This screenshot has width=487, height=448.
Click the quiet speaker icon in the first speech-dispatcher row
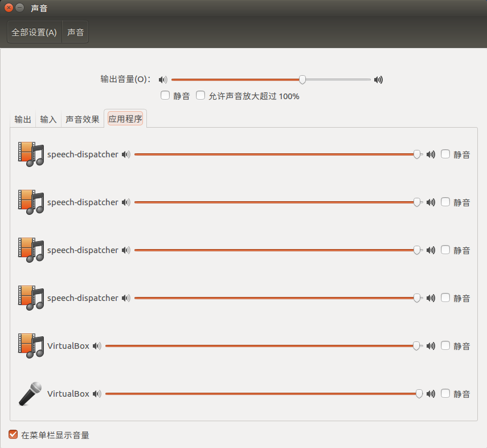pyautogui.click(x=126, y=154)
